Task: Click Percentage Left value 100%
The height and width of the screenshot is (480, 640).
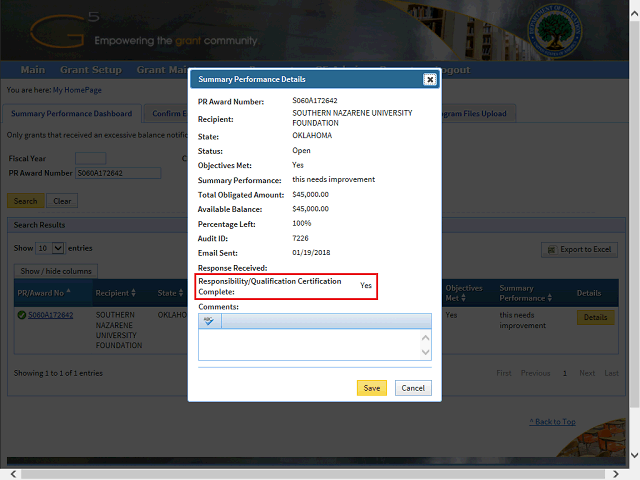Action: [x=302, y=223]
